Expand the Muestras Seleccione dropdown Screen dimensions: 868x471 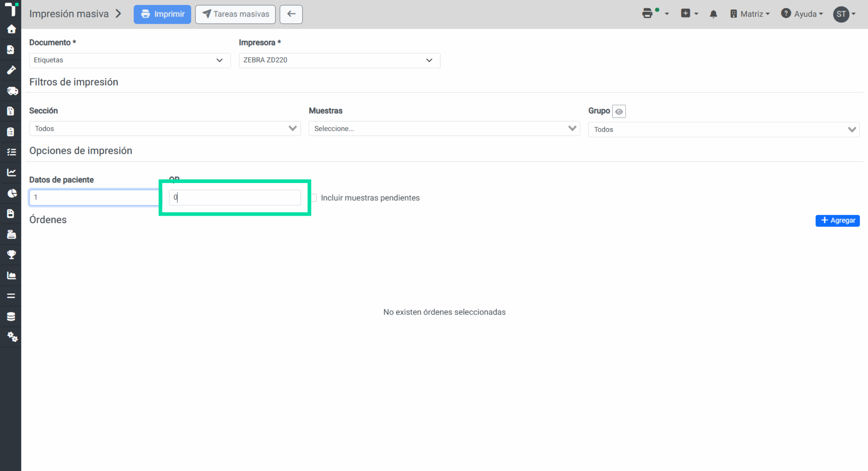[x=444, y=129]
